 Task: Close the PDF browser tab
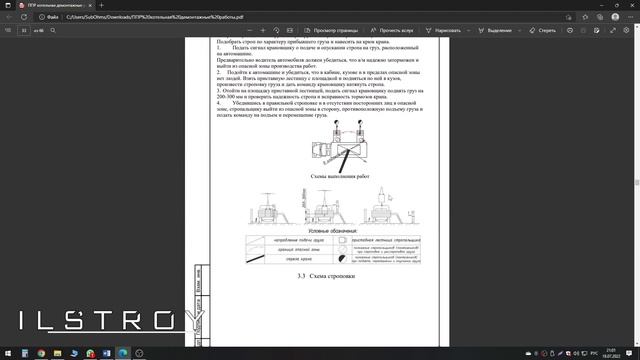point(90,5)
